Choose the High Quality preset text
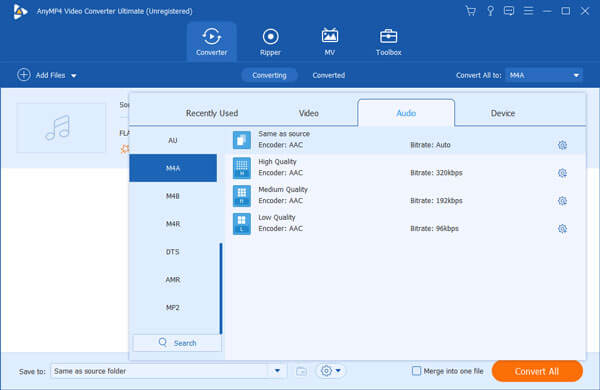600x390 pixels. [x=277, y=162]
